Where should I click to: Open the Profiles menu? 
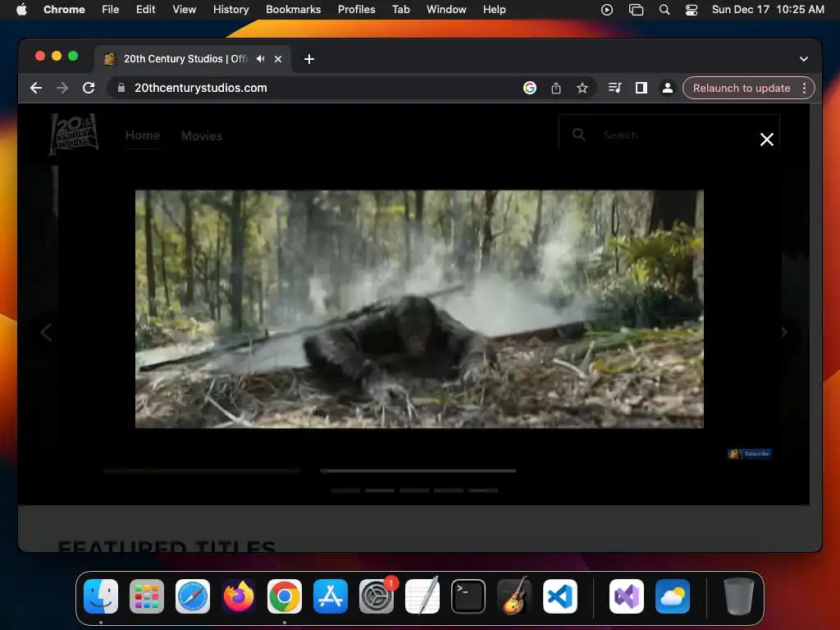[356, 10]
